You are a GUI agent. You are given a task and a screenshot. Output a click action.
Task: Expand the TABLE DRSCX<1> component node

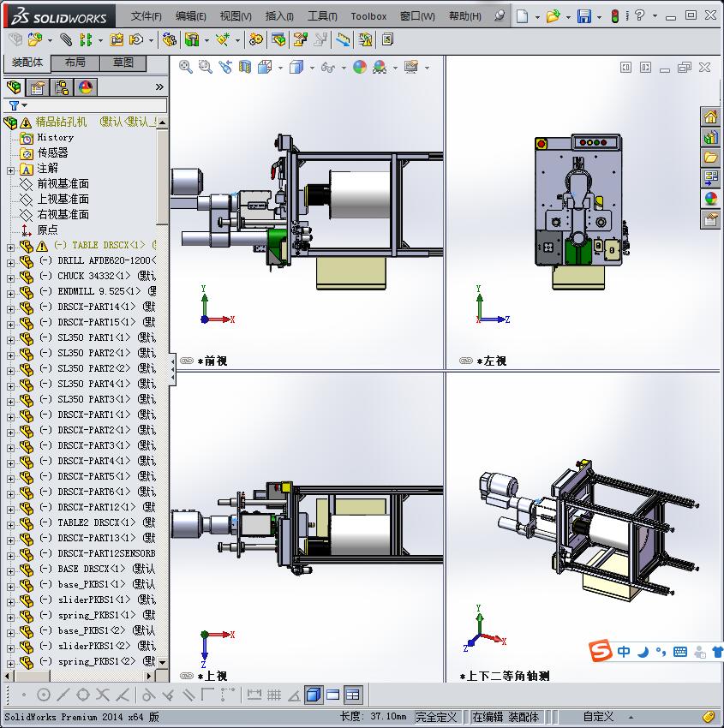10,248
